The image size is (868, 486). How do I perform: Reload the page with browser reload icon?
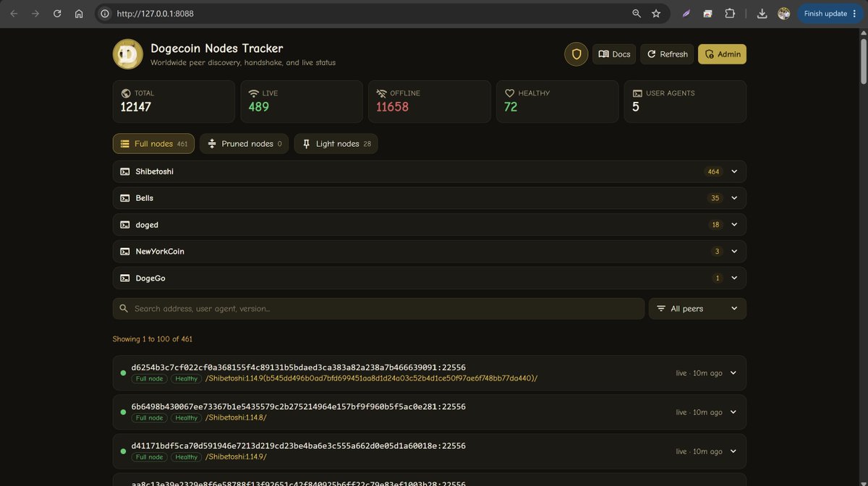click(x=57, y=14)
